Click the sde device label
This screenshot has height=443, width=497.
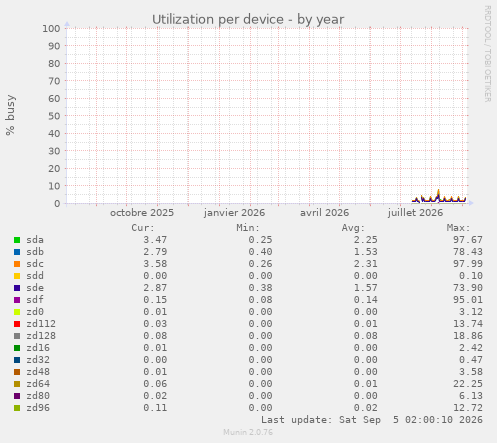click(x=35, y=288)
